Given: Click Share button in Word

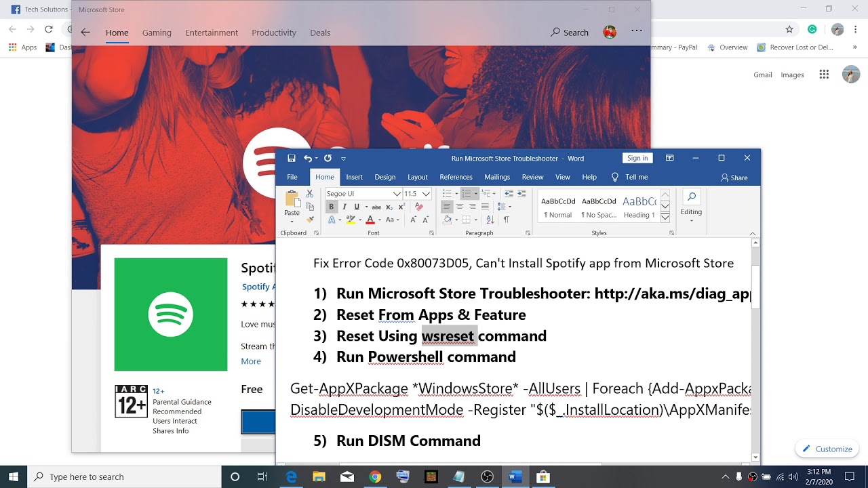Looking at the screenshot, I should point(734,178).
